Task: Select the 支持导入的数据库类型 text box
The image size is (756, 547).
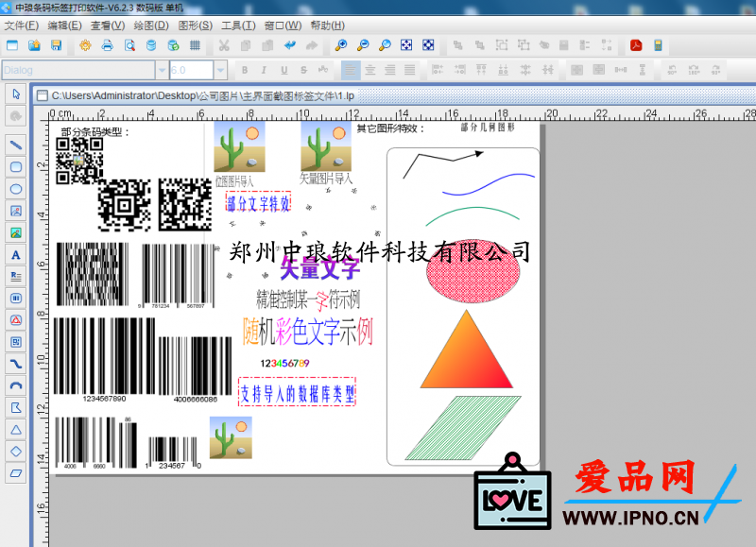Action: 297,392
